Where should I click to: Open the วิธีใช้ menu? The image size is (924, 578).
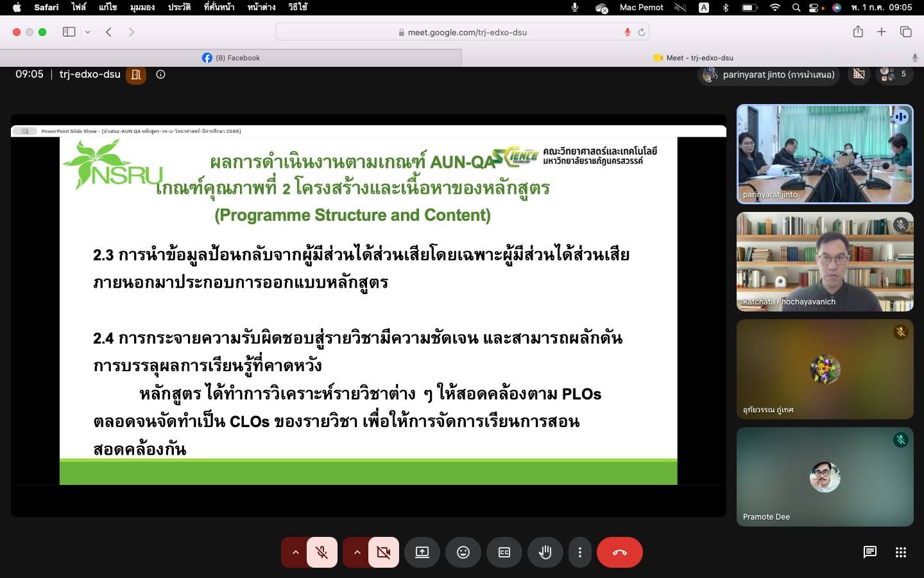(298, 7)
